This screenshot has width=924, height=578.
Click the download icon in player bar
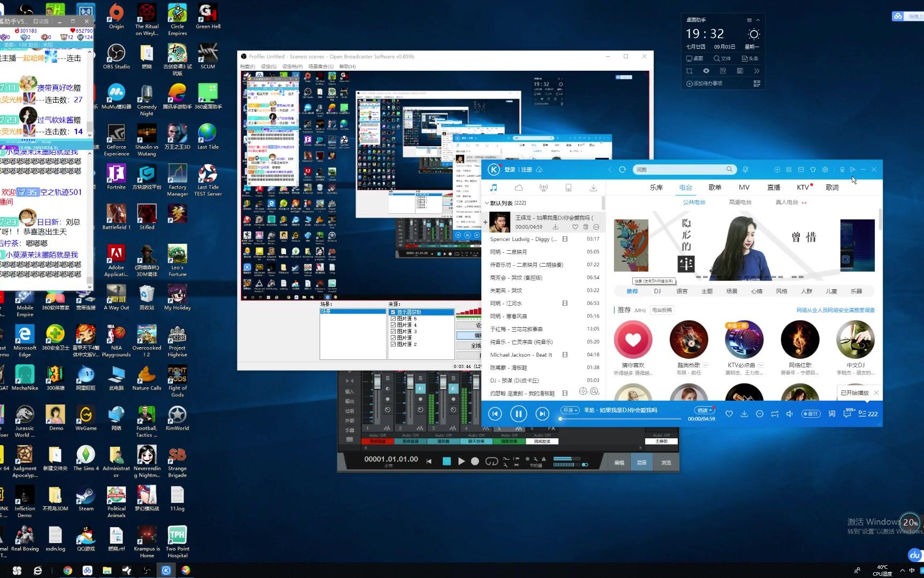[x=744, y=414]
